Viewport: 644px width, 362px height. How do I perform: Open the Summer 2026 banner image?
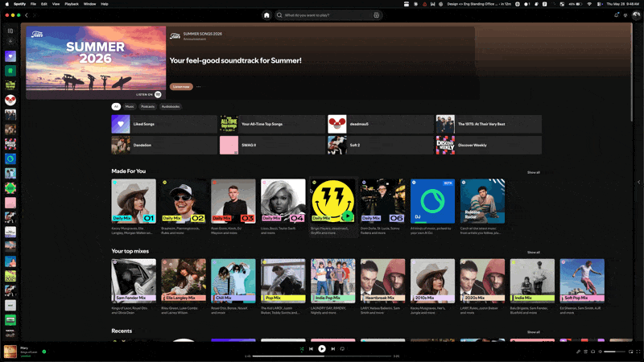click(x=96, y=63)
